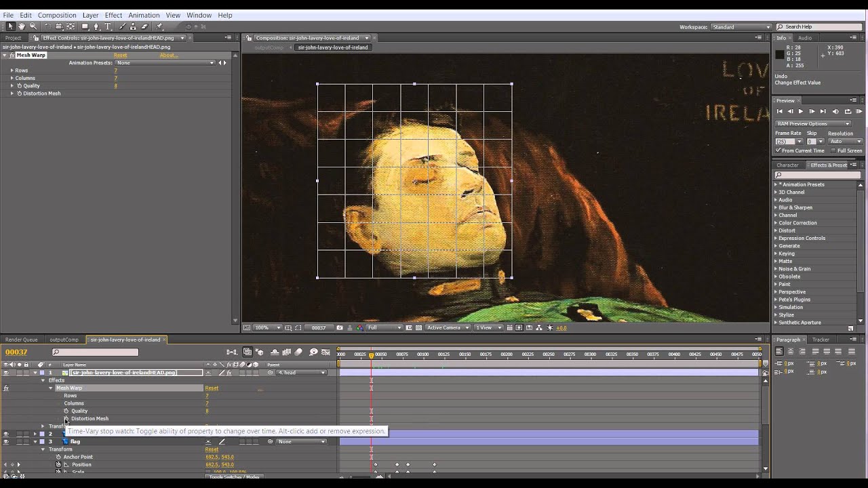Select the Pan Behind tool
Image resolution: width=868 pixels, height=488 pixels.
71,26
